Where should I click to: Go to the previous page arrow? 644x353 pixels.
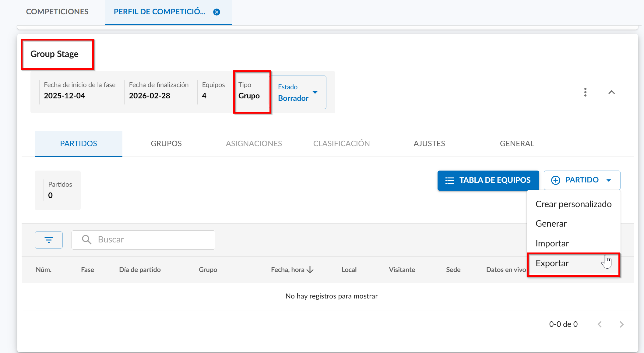point(600,324)
